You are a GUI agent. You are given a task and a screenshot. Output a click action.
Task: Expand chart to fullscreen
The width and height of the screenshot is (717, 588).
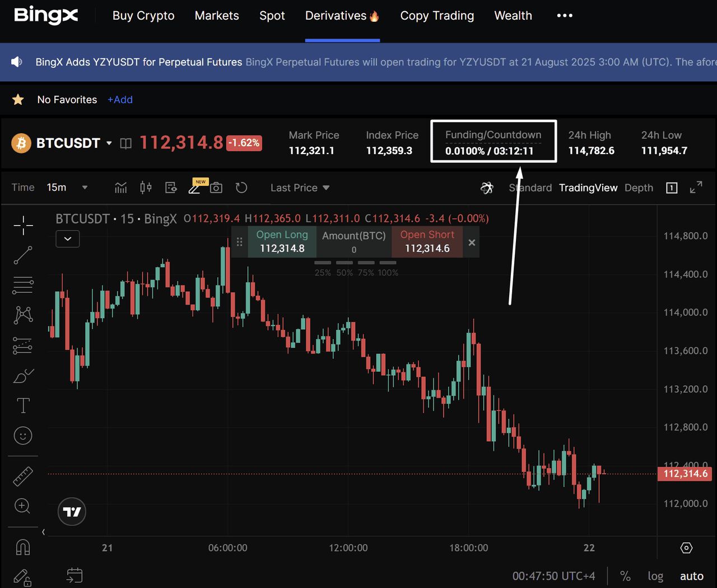pos(696,188)
